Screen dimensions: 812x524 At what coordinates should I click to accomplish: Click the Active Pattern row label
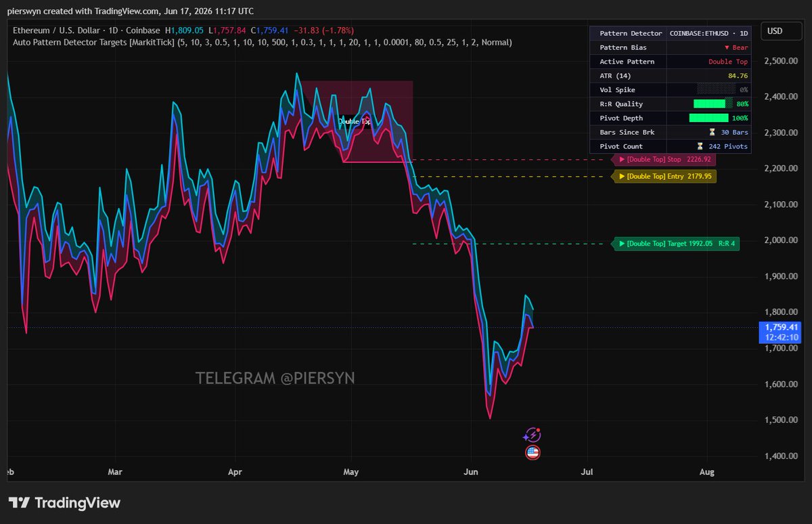[628, 62]
